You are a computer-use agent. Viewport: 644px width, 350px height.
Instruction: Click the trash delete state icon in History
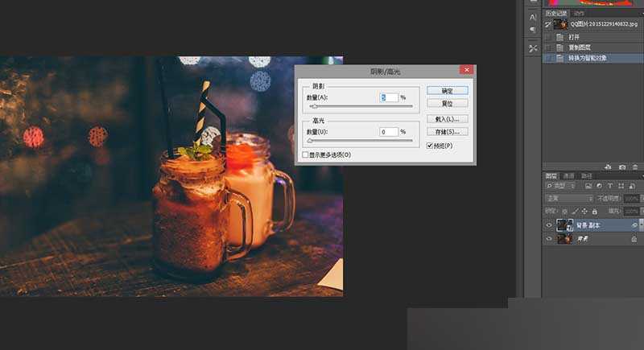coord(636,166)
